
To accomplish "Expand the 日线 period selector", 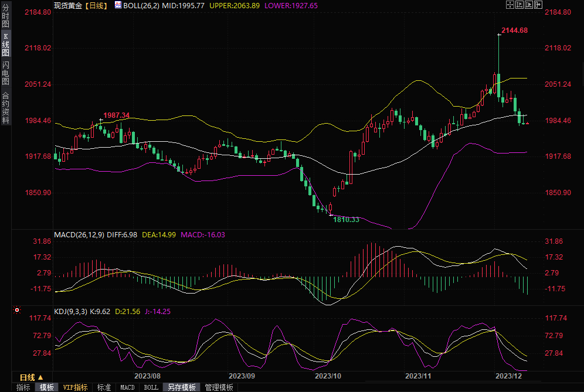I will click(28, 377).
